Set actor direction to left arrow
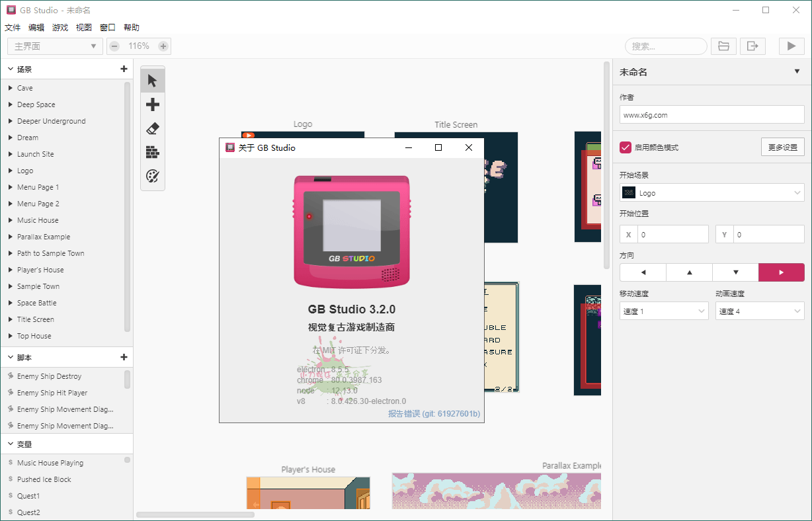The height and width of the screenshot is (521, 812). (642, 272)
